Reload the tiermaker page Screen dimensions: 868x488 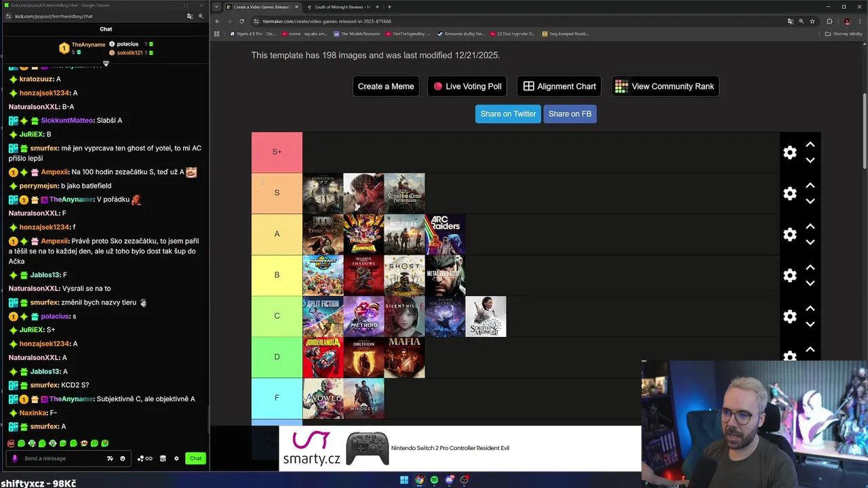point(241,21)
